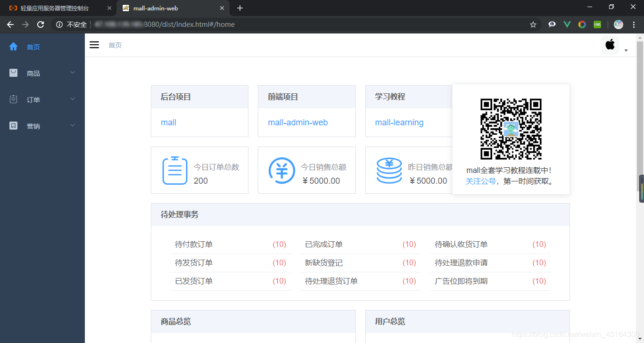Click the 待发货订单 row
The width and height of the screenshot is (644, 343).
point(231,263)
